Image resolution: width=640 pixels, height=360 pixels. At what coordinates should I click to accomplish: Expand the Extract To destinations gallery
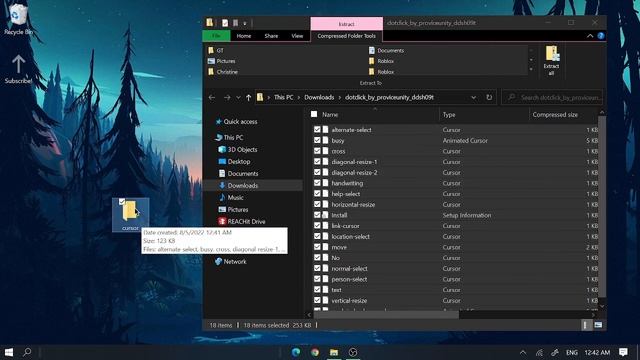click(x=531, y=69)
